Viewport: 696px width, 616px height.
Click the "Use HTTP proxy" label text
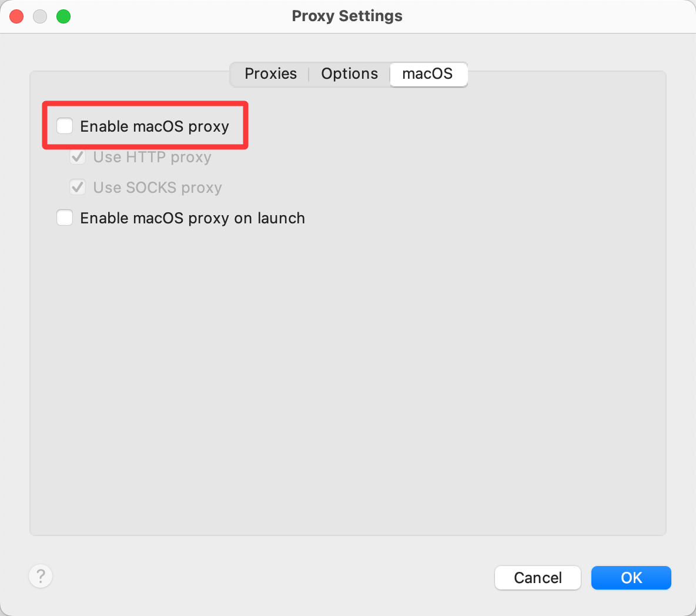[x=152, y=157]
